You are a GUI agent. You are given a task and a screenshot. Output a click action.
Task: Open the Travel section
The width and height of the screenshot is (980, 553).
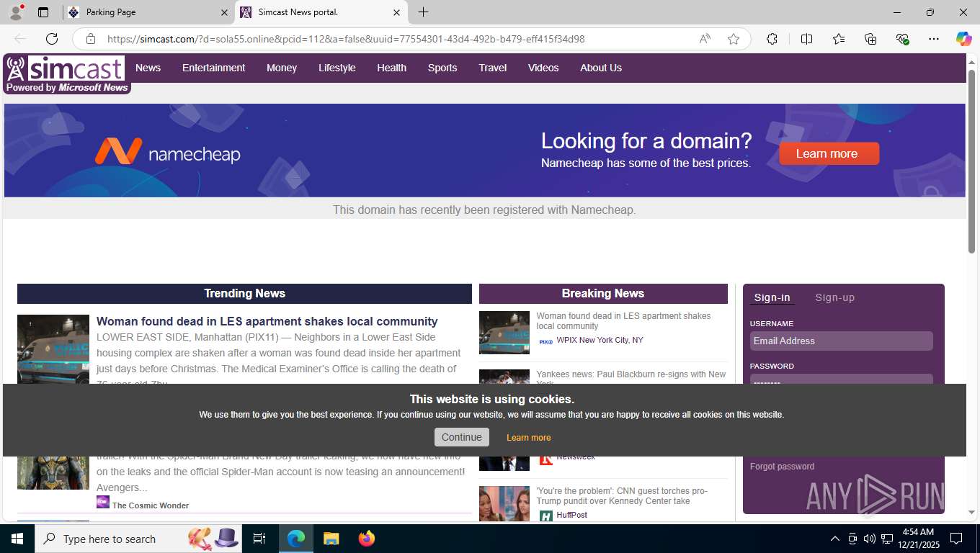493,68
